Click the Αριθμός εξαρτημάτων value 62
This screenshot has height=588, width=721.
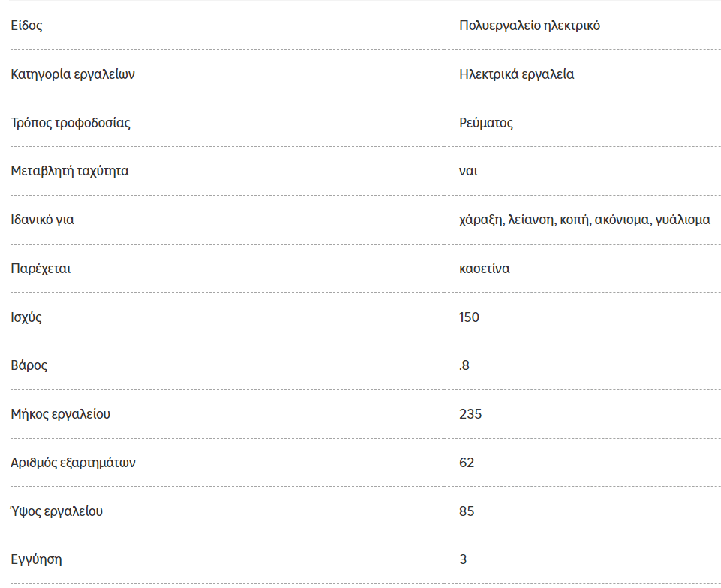point(466,463)
